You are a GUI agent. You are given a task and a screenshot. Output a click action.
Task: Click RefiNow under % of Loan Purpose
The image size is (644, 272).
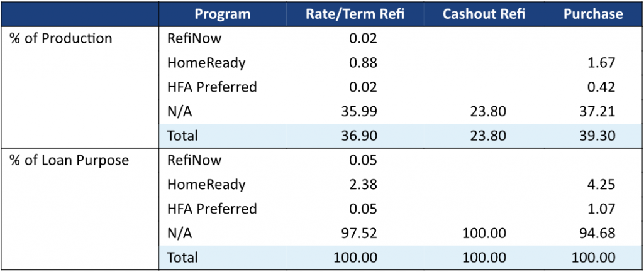194,160
